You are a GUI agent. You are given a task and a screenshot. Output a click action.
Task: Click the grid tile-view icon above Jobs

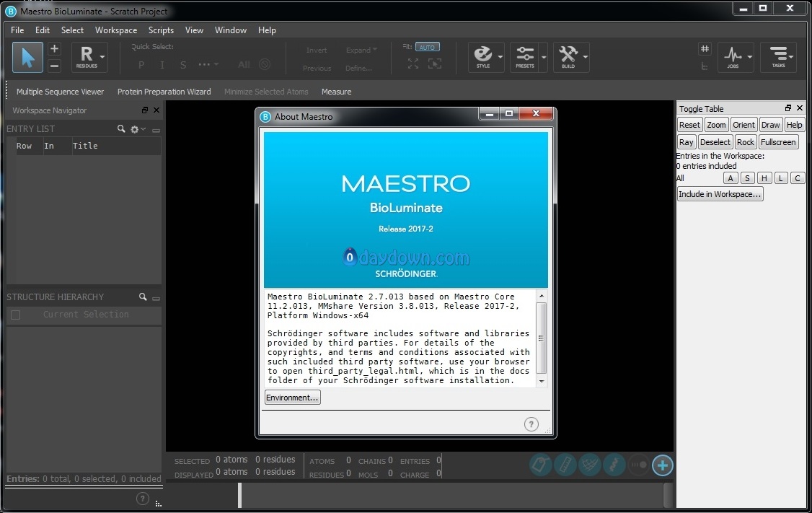(705, 49)
